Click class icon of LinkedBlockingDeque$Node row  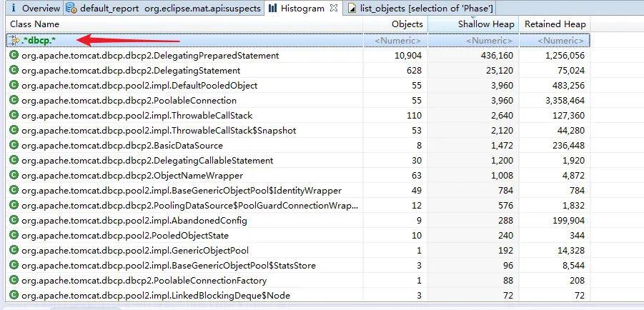14,295
